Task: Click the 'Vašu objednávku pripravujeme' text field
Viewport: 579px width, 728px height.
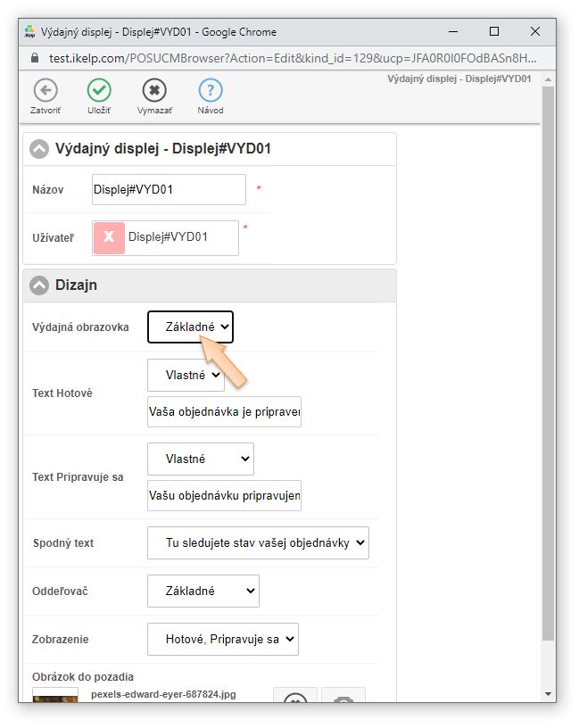Action: click(224, 495)
